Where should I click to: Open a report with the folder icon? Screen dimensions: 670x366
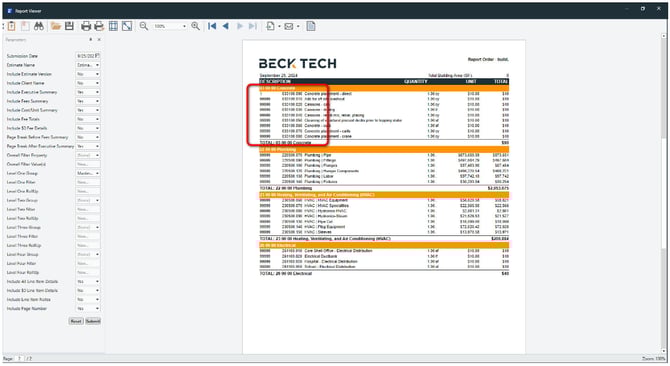(x=56, y=26)
